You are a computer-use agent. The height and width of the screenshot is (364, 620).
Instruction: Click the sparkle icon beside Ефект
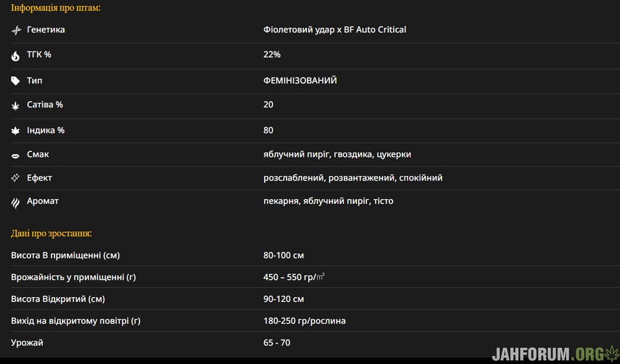pyautogui.click(x=15, y=178)
